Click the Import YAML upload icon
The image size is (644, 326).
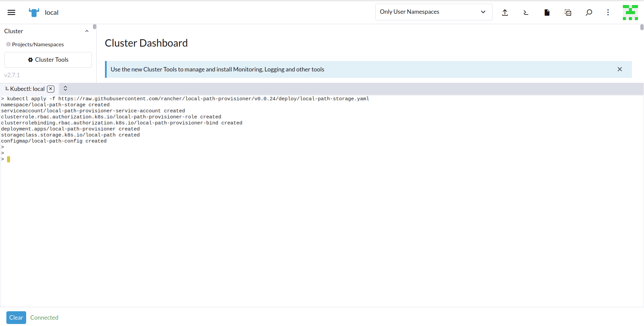click(505, 12)
